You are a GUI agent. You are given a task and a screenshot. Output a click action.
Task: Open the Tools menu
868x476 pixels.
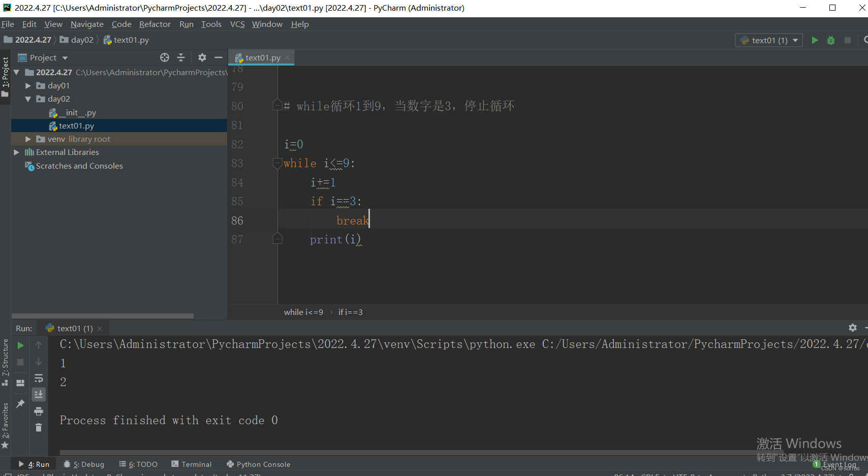(x=211, y=24)
